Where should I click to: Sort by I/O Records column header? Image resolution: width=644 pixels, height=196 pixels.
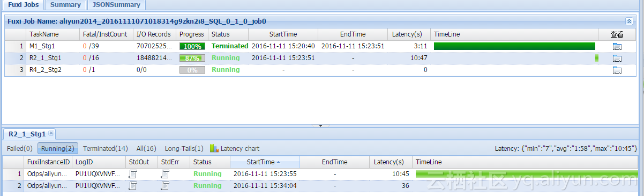[154, 34]
